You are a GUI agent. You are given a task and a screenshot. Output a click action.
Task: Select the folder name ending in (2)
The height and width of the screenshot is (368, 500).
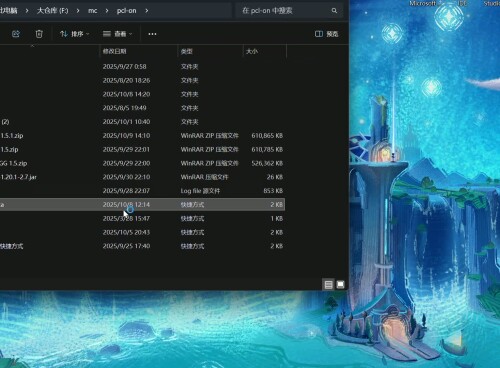pos(5,122)
